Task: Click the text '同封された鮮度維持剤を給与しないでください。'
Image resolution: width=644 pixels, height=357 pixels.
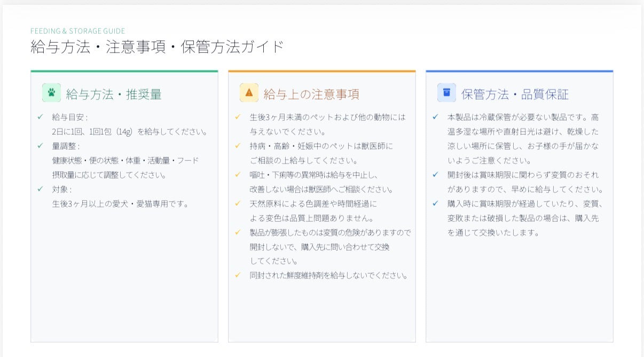Action: click(x=329, y=276)
